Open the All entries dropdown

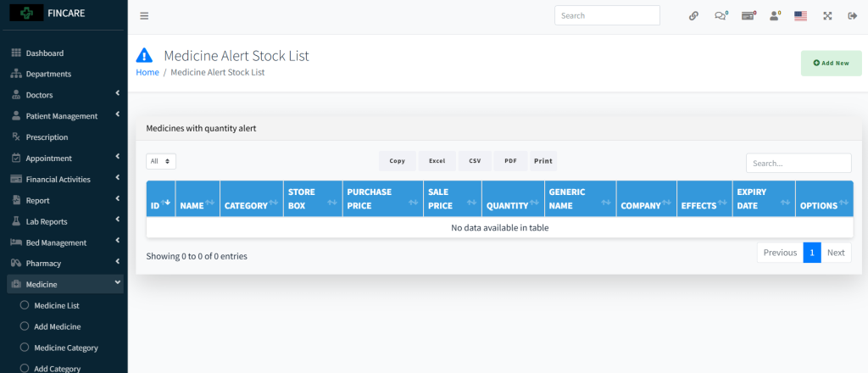click(x=161, y=160)
